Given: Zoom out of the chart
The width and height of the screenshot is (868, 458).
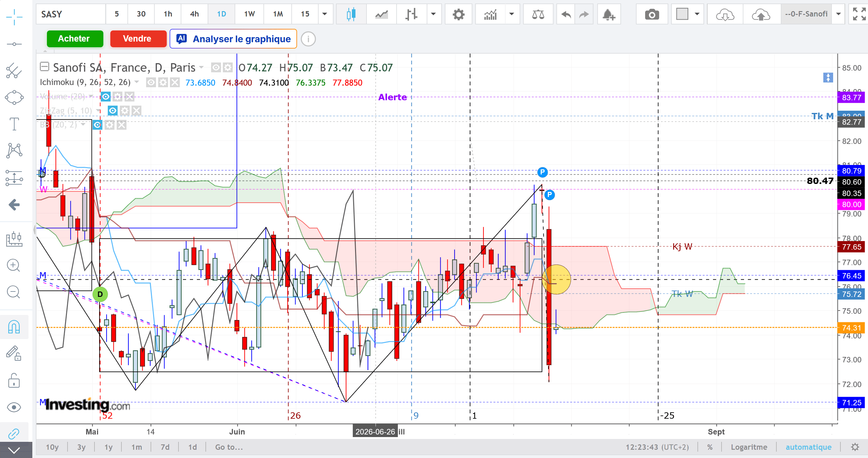Looking at the screenshot, I should [x=14, y=292].
